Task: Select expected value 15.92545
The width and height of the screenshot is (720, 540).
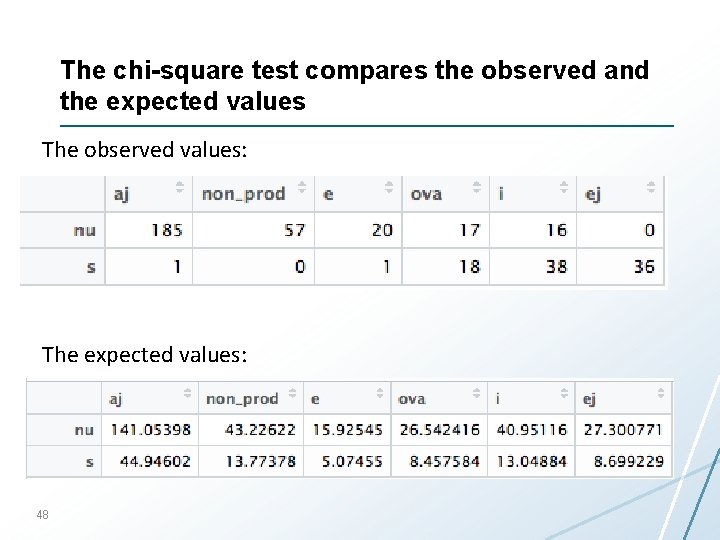Action: tap(348, 430)
